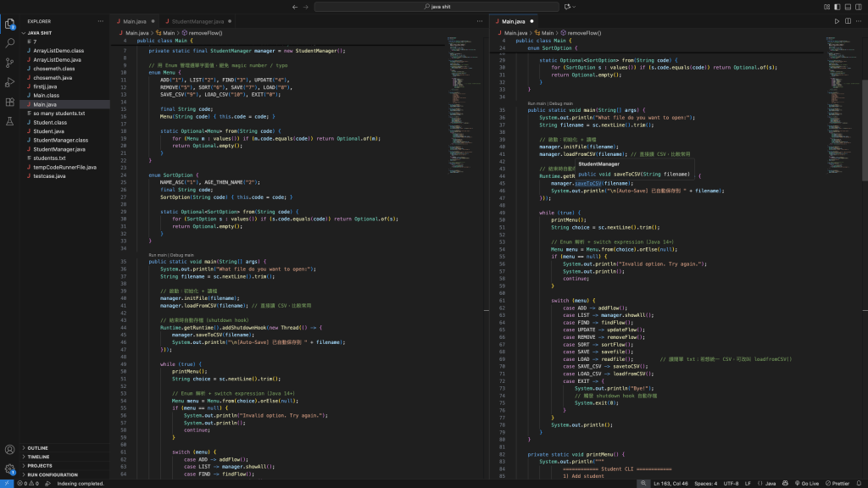Change UTF-8 encoding in status bar

click(731, 484)
